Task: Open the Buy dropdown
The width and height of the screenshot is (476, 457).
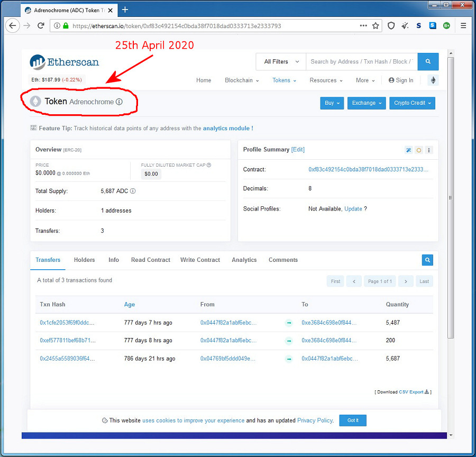Action: pos(332,103)
